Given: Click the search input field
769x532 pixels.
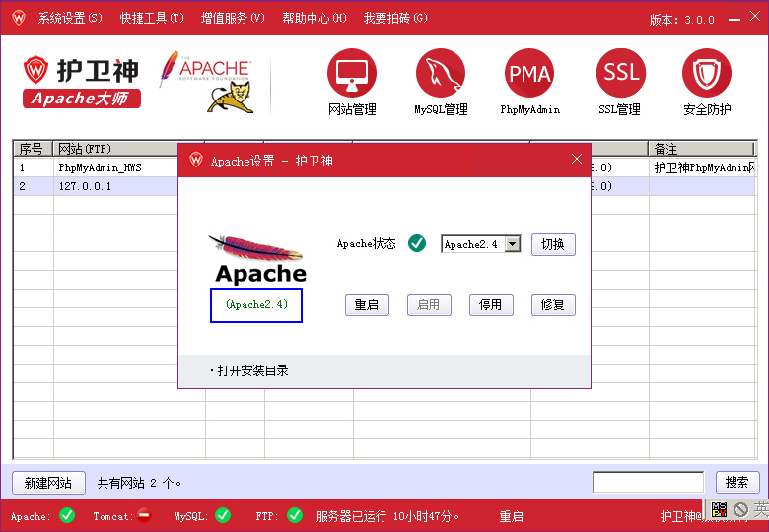Looking at the screenshot, I should (x=648, y=483).
